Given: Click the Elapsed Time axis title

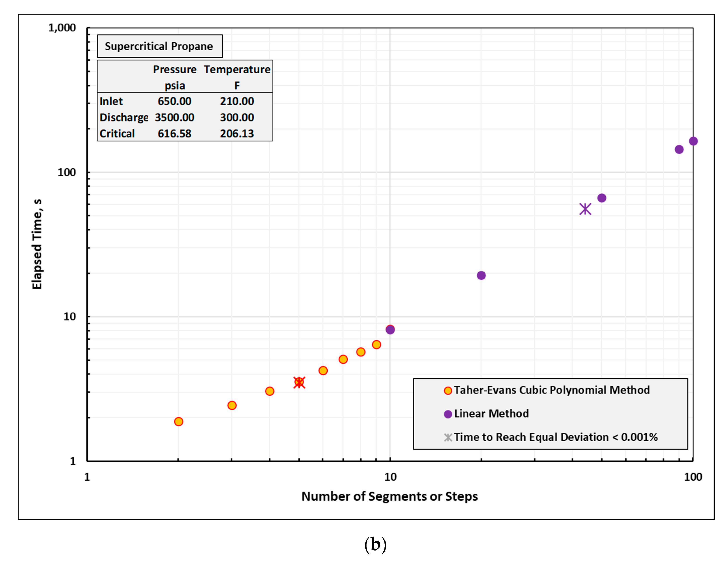Looking at the screenshot, I should pos(37,244).
